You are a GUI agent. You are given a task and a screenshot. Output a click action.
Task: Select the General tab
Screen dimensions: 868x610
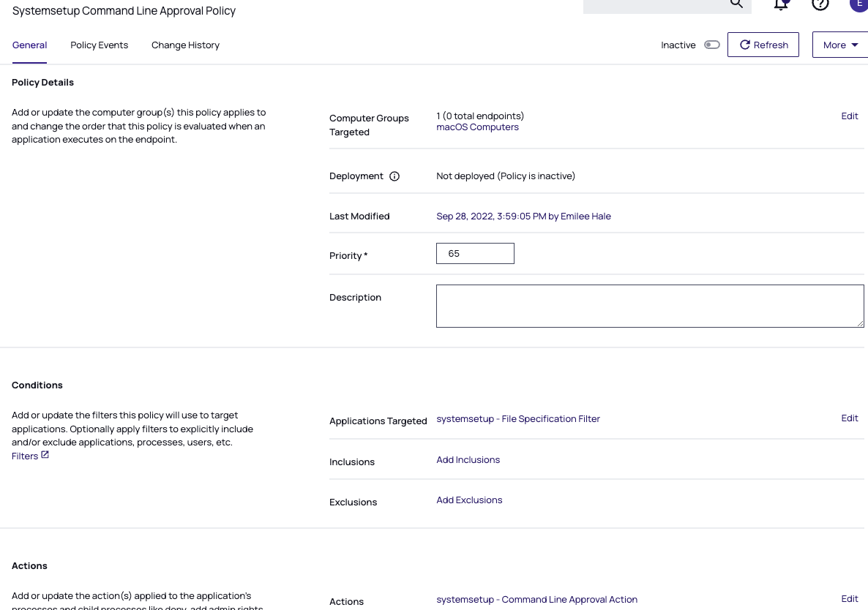coord(29,45)
